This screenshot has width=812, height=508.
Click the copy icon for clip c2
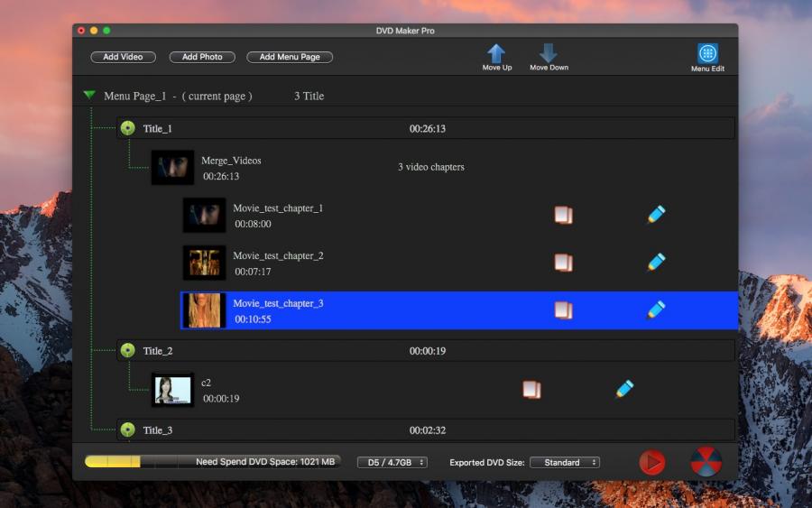531,389
